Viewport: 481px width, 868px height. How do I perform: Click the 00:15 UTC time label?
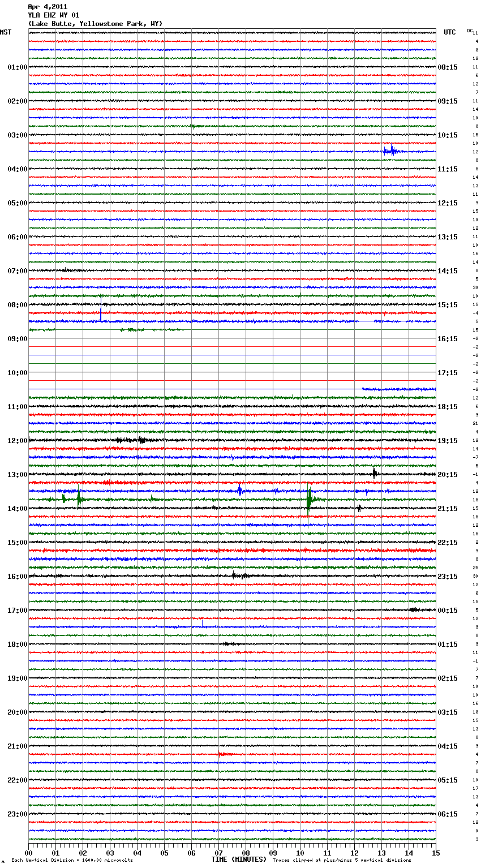pyautogui.click(x=448, y=611)
